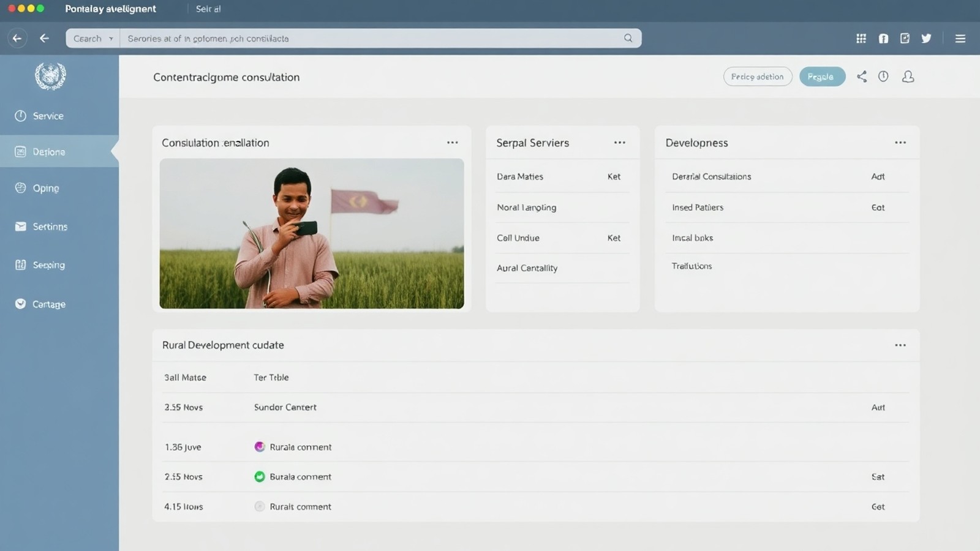Screen dimensions: 980x551
Task: Click the Dejione sidebar icon
Action: 20,151
